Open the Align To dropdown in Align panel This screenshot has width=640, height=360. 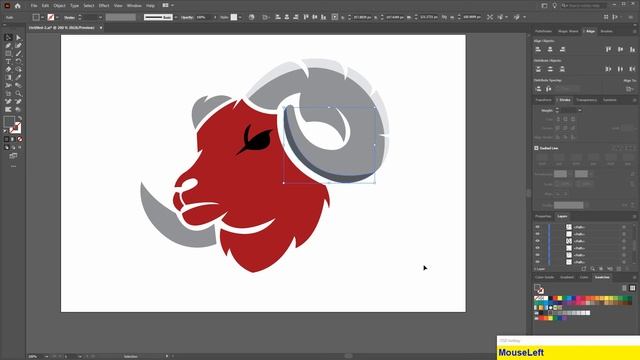[630, 89]
